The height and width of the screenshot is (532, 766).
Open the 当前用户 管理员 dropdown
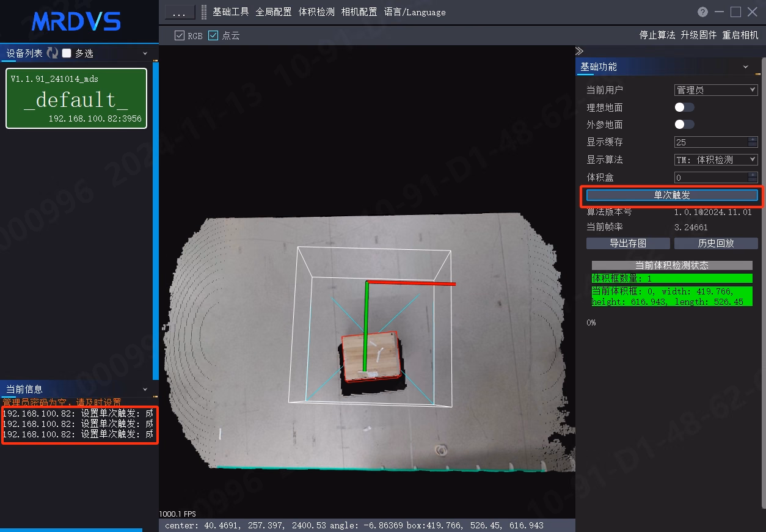coord(716,90)
